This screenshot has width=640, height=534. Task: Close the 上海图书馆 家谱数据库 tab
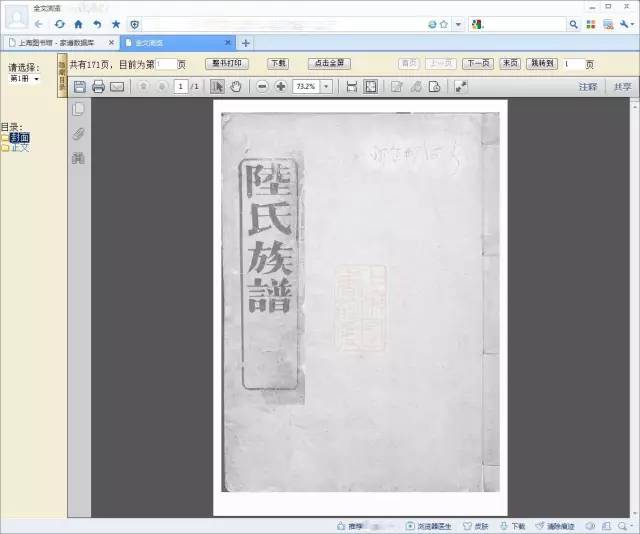click(x=111, y=42)
